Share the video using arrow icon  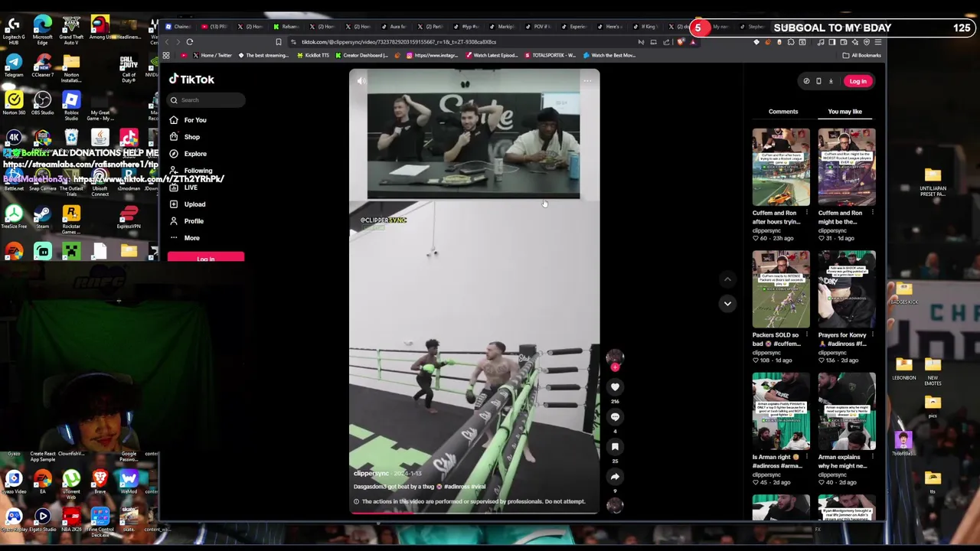615,476
